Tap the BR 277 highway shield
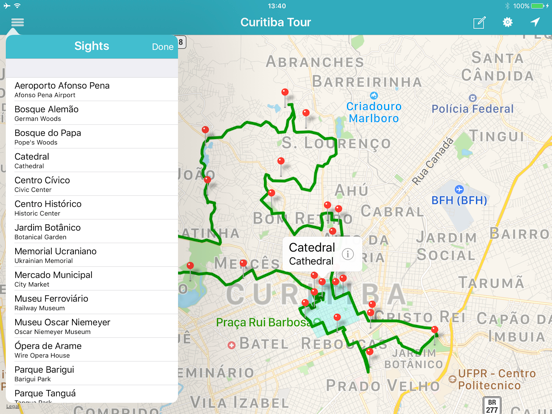This screenshot has height=414, width=552. click(x=492, y=406)
